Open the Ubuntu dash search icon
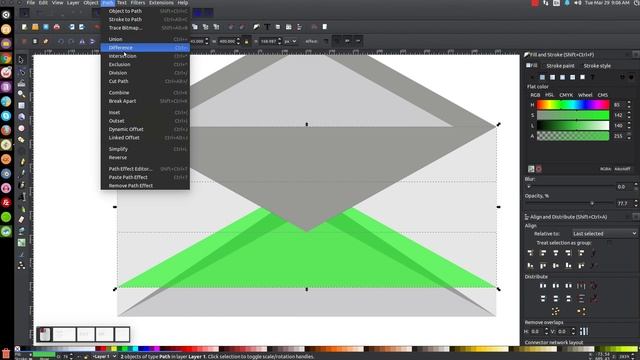640x360 pixels. tap(6, 15)
